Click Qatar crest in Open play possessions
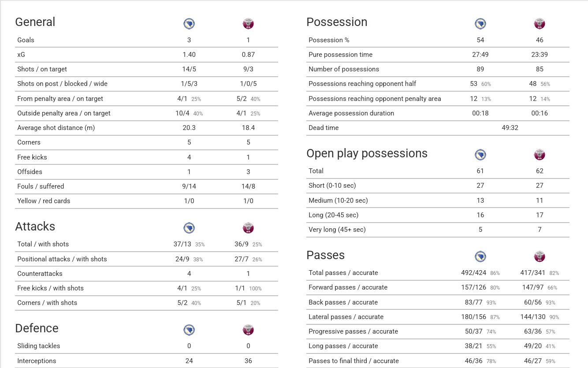This screenshot has width=588, height=368. [x=540, y=155]
